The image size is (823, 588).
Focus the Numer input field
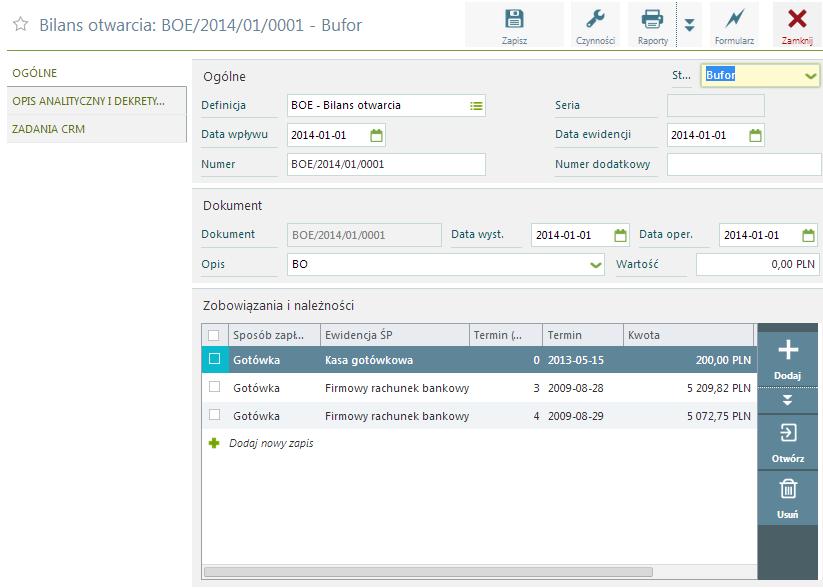tap(386, 164)
